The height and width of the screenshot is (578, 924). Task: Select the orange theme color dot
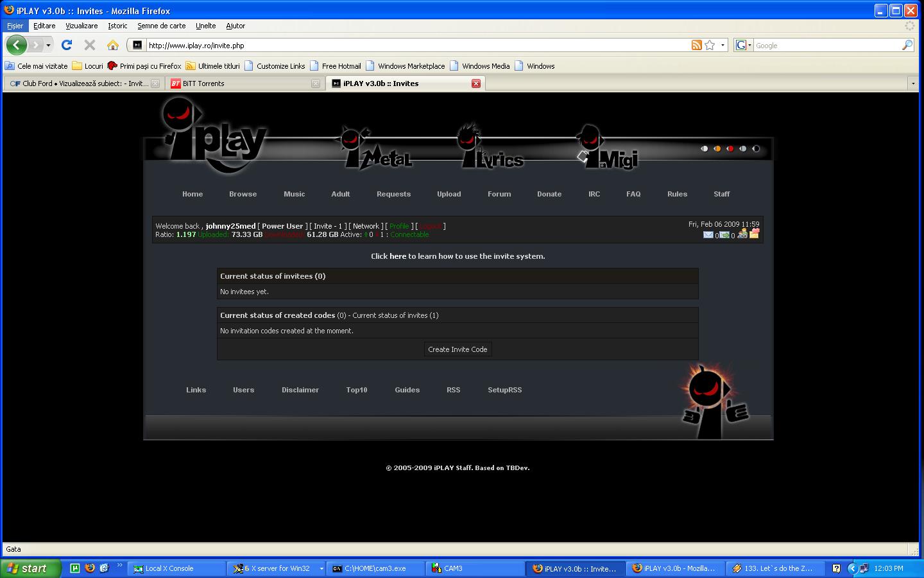click(717, 149)
